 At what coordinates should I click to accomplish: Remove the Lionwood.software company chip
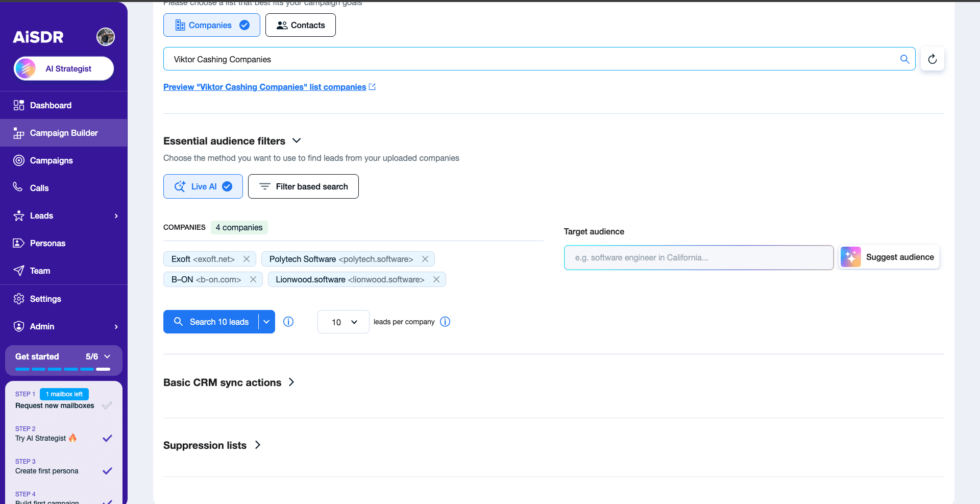[436, 279]
